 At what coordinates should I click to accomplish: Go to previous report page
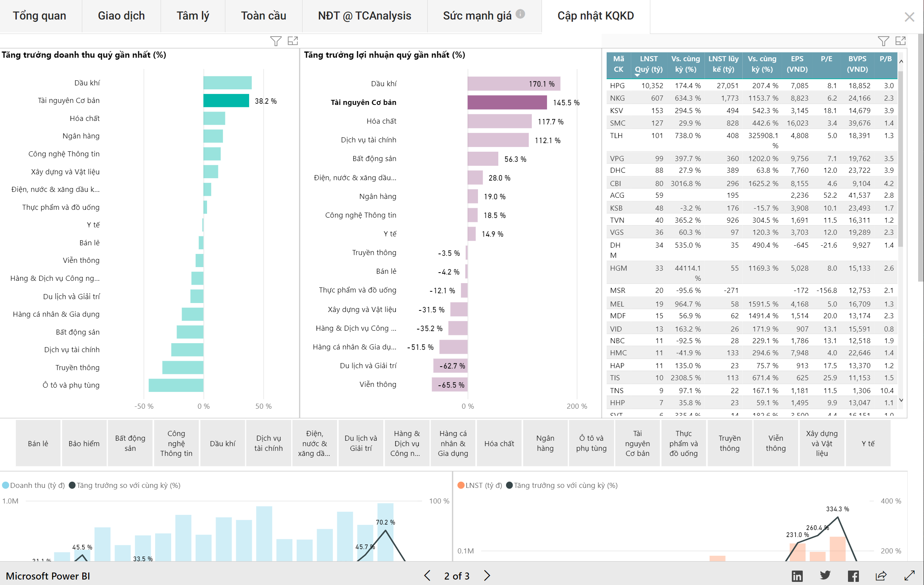click(427, 576)
